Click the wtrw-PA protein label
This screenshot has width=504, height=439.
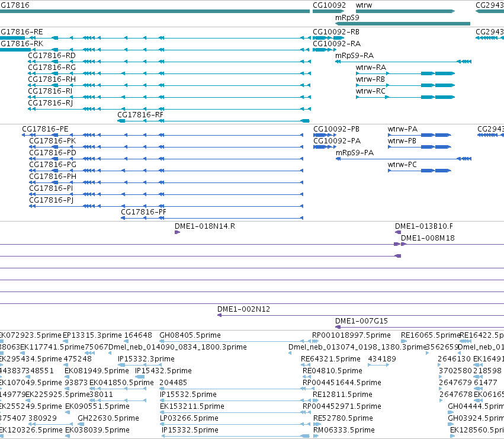[403, 129]
